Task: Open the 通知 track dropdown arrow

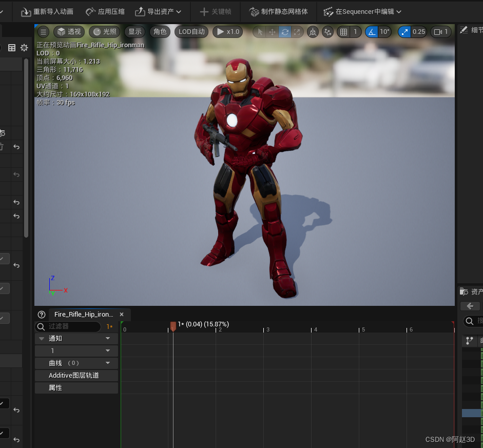Action: coord(108,338)
